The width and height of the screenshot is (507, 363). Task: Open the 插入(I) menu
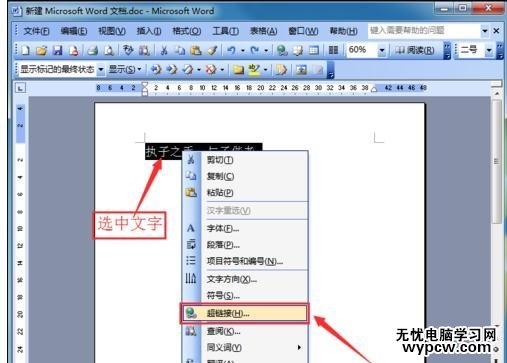tap(149, 31)
